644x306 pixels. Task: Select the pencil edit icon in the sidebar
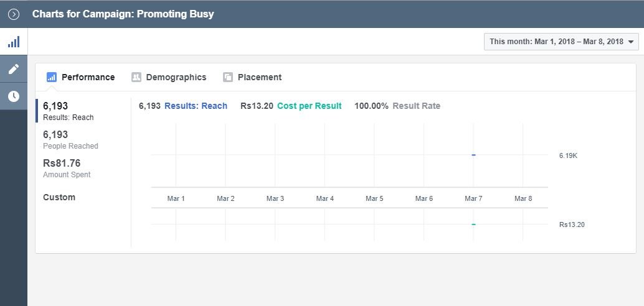click(x=14, y=69)
